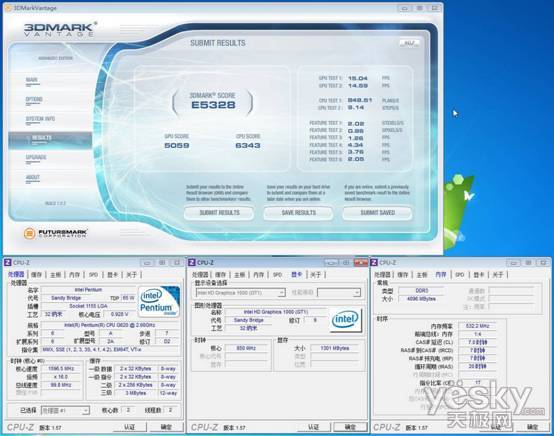
Task: Click the Futuremark Corporation logo
Action: tap(55, 233)
